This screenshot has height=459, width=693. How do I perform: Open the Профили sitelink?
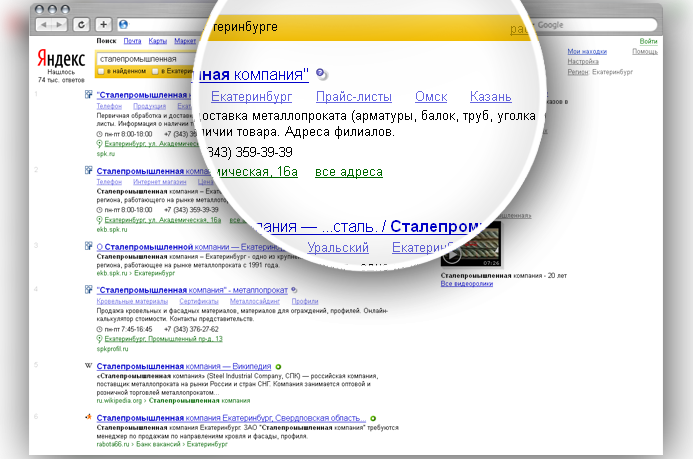(x=305, y=301)
